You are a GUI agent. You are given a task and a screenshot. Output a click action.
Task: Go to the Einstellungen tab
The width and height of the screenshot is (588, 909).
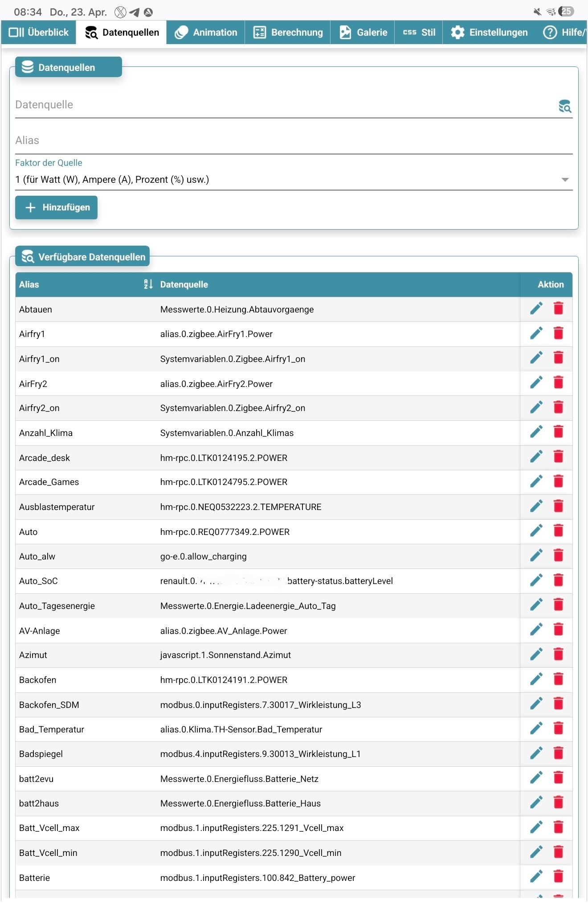tap(489, 33)
